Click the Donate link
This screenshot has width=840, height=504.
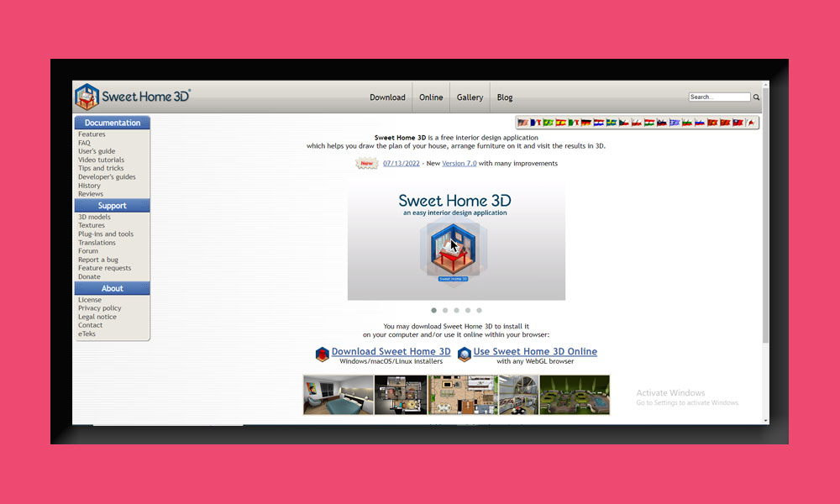(x=89, y=276)
